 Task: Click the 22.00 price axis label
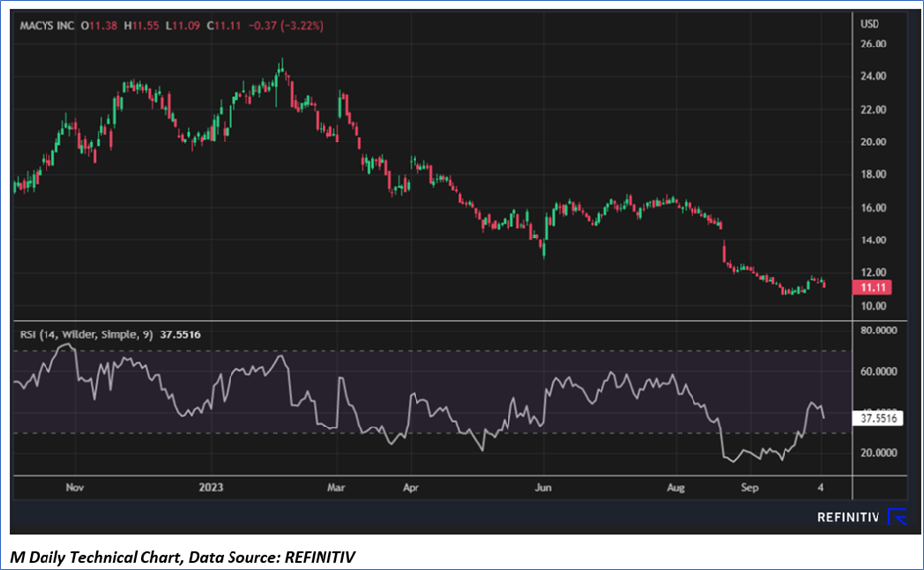click(874, 110)
